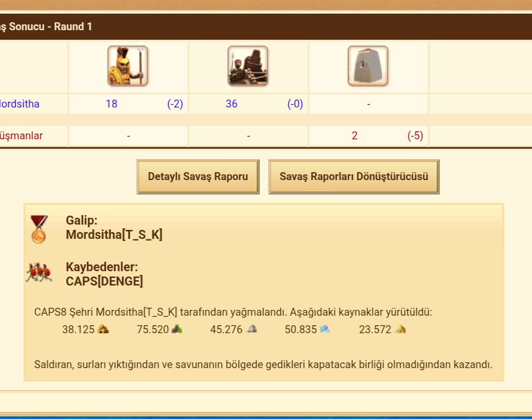Click the defeated soldiers icon beside Kaybedenler
The height and width of the screenshot is (419, 532).
(x=39, y=272)
